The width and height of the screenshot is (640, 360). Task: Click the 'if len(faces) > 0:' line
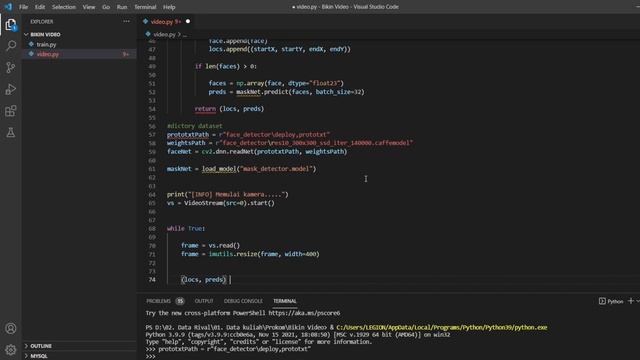pos(226,66)
